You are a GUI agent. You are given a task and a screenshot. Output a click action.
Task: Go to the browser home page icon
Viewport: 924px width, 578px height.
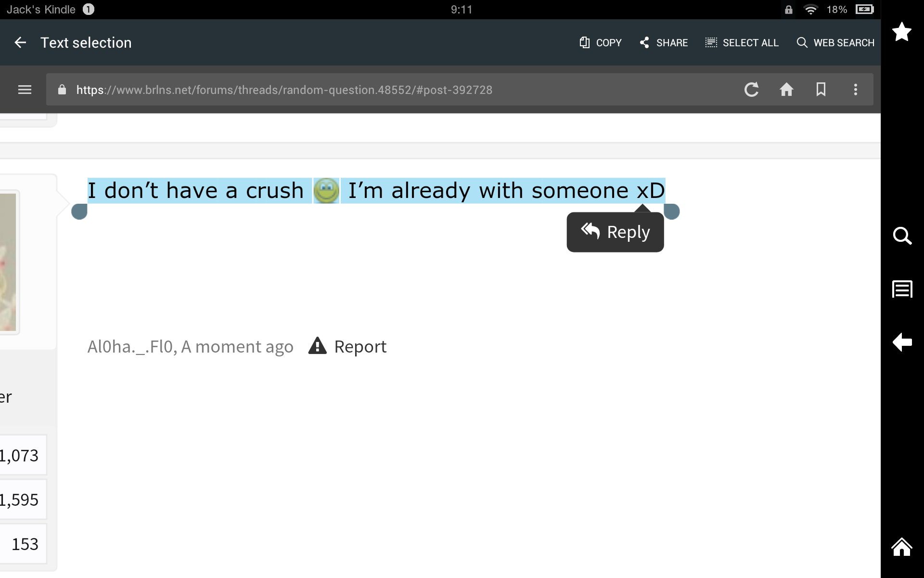click(786, 90)
